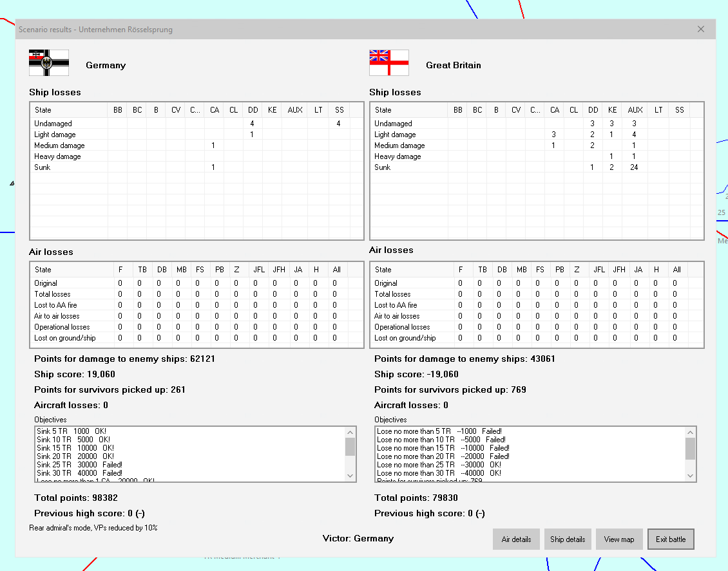Exit the battle via Exit battle button
728x571 pixels.
(671, 539)
